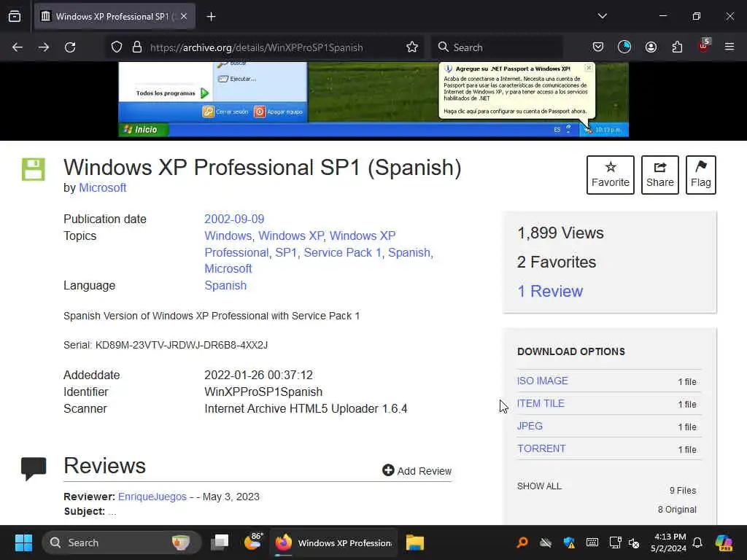Download the TORRENT file

click(x=542, y=448)
